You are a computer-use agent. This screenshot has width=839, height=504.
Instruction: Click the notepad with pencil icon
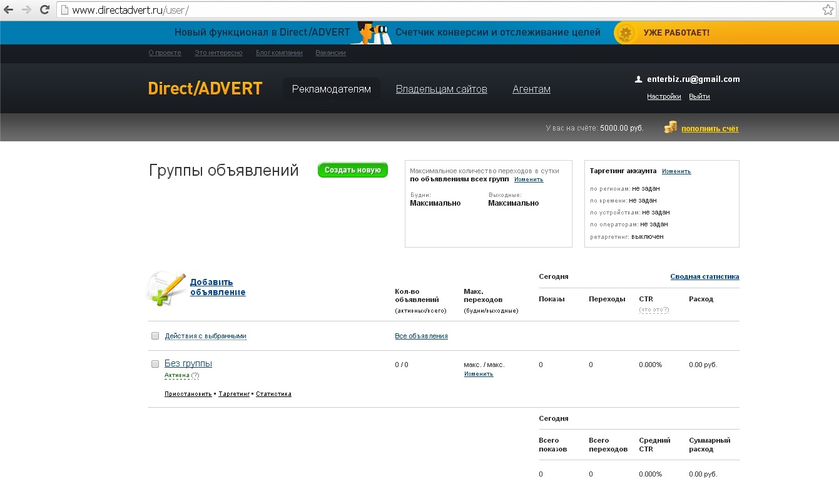[x=165, y=288]
